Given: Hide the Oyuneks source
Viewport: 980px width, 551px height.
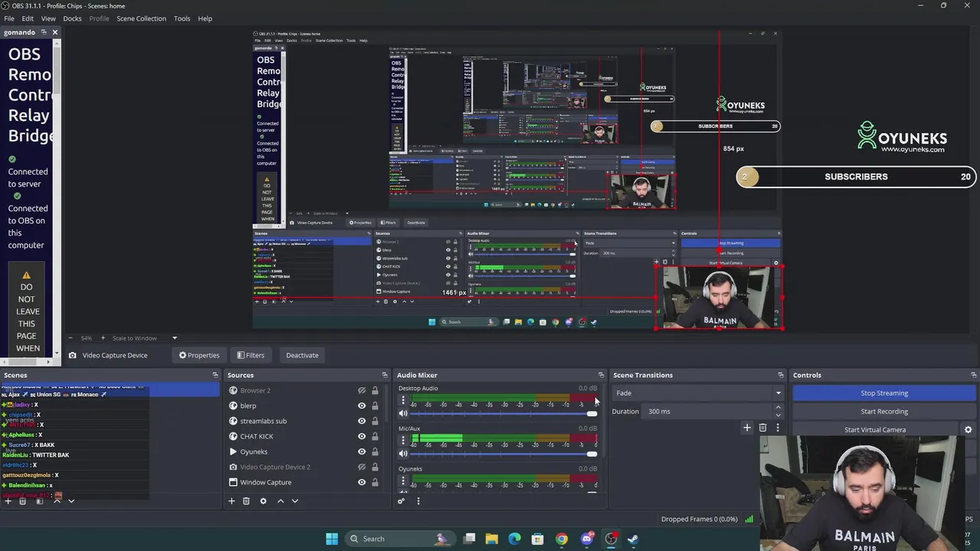Looking at the screenshot, I should (x=361, y=452).
